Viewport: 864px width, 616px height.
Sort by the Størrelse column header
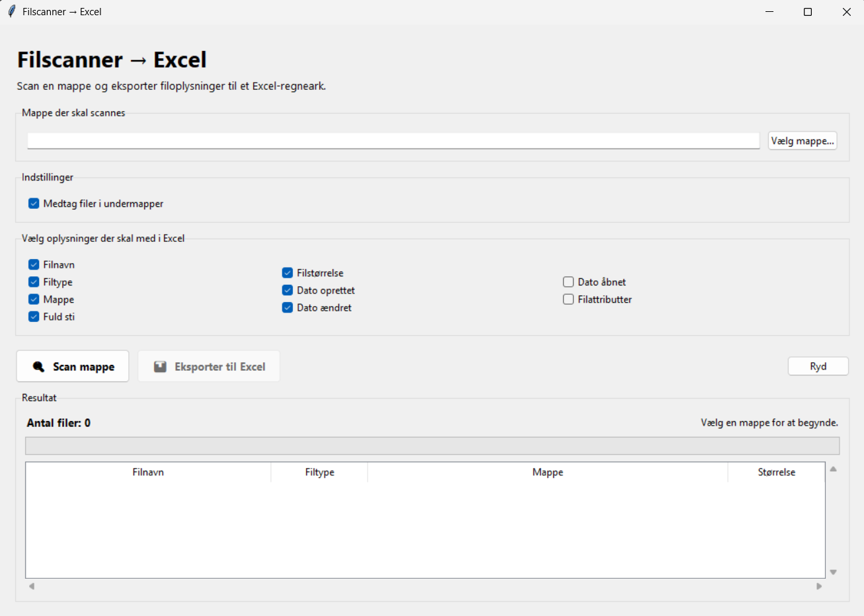point(777,472)
